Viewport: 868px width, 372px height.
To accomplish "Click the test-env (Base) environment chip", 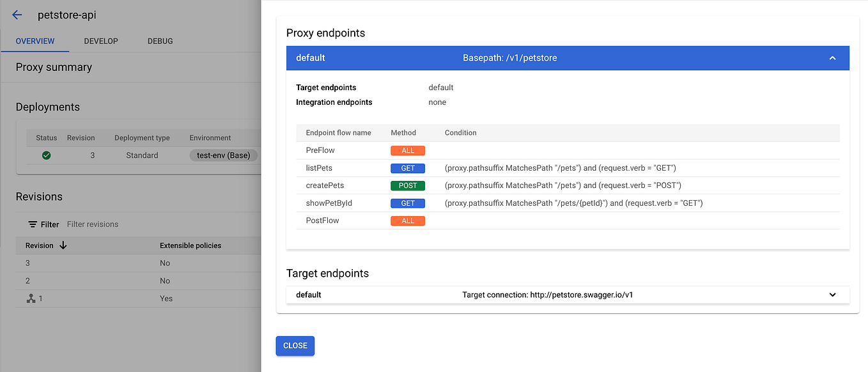I will point(223,155).
